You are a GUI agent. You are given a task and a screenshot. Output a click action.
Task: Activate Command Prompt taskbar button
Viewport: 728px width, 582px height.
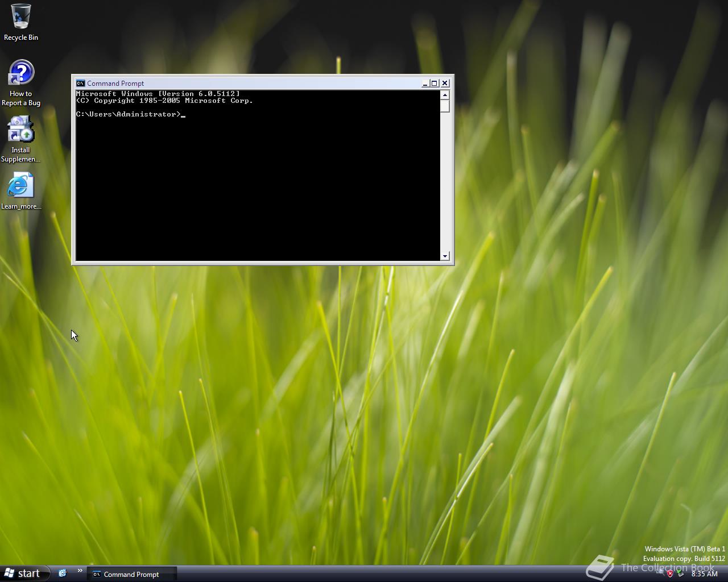point(132,574)
